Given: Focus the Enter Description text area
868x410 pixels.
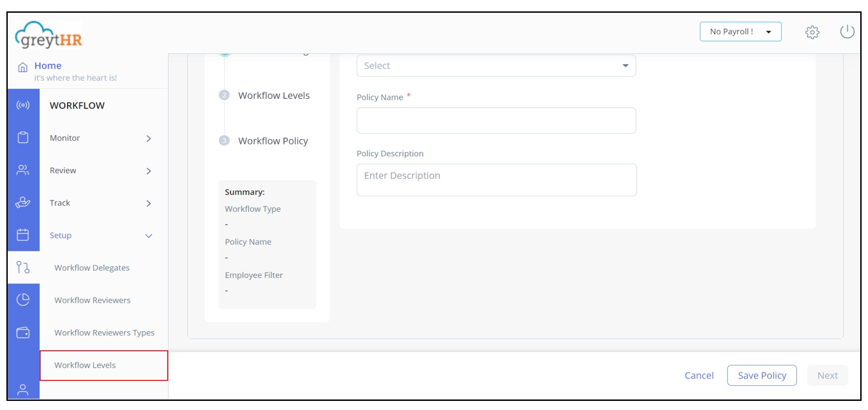Looking at the screenshot, I should point(497,180).
